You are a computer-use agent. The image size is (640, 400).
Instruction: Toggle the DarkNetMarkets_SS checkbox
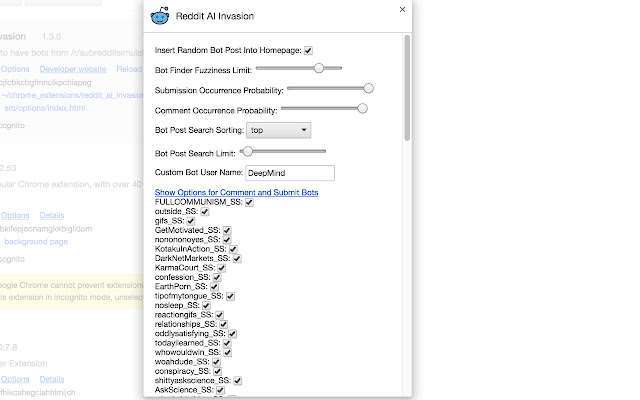237,258
